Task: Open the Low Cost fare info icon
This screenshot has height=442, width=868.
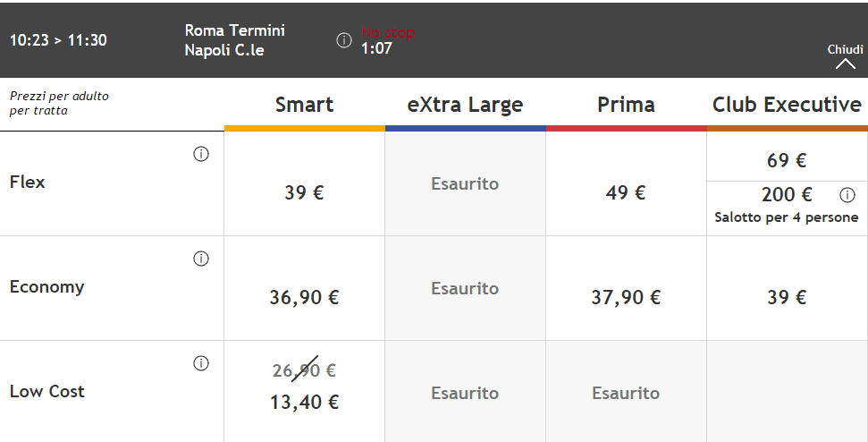Action: [x=201, y=363]
